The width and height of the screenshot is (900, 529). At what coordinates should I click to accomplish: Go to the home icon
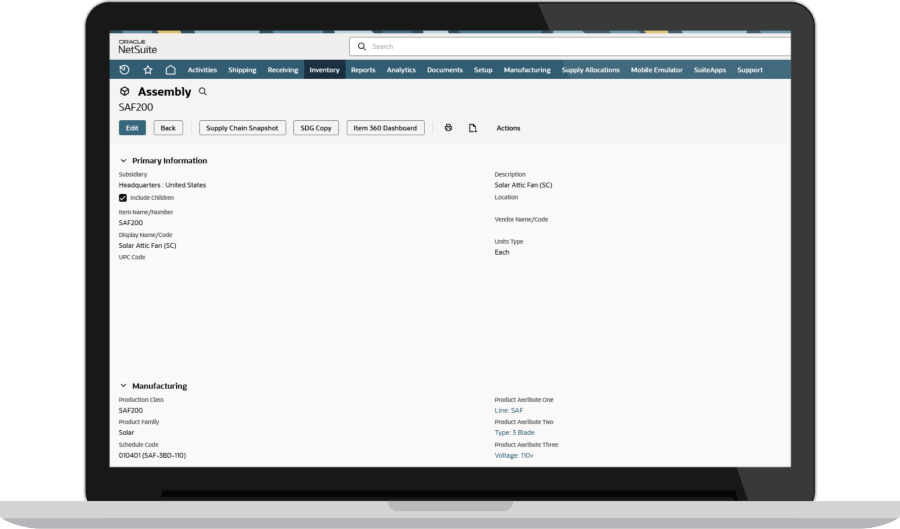click(x=171, y=70)
